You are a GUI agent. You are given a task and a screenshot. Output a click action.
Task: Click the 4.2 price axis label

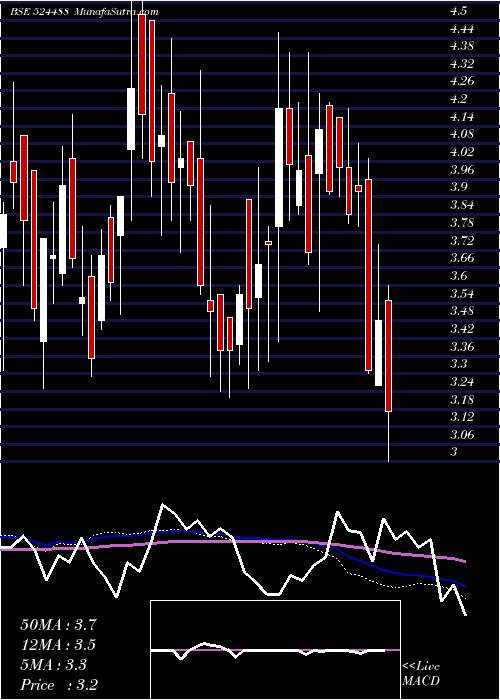point(458,100)
